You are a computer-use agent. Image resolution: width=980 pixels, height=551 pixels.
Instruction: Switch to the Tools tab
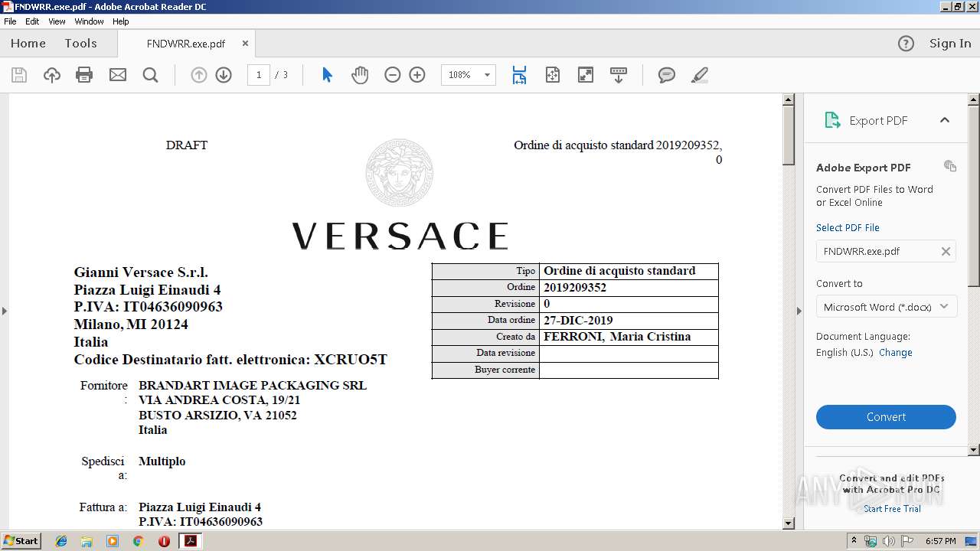click(x=80, y=44)
